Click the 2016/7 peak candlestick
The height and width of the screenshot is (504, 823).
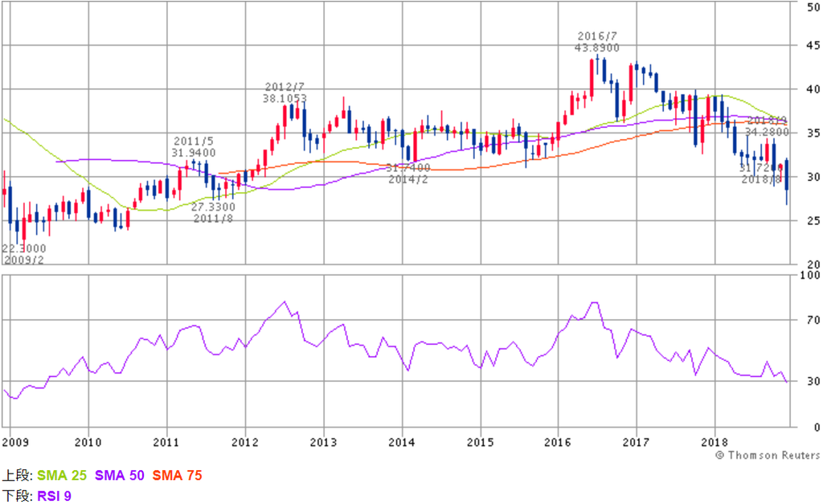click(598, 64)
